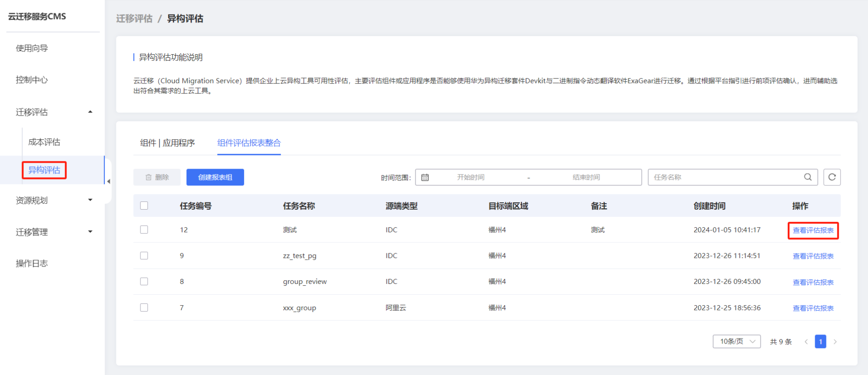
Task: View evaluation report for zz_test_pg
Action: pos(813,256)
